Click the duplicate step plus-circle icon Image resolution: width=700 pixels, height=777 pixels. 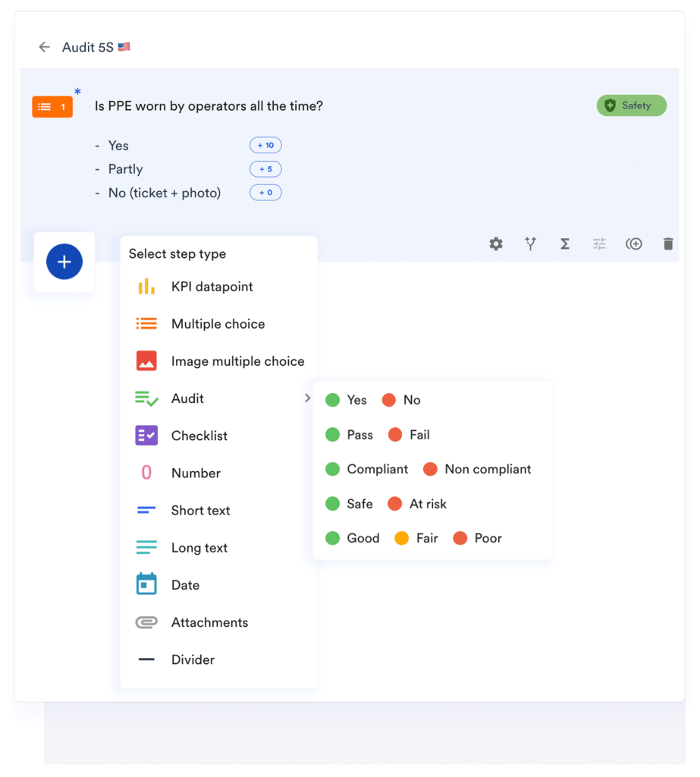pyautogui.click(x=634, y=244)
